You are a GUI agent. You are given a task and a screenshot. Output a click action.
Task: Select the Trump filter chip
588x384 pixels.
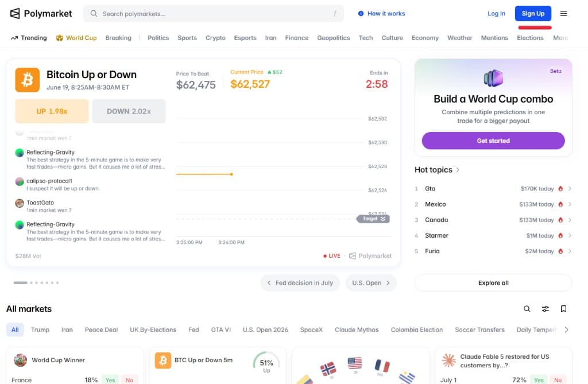[x=40, y=329]
